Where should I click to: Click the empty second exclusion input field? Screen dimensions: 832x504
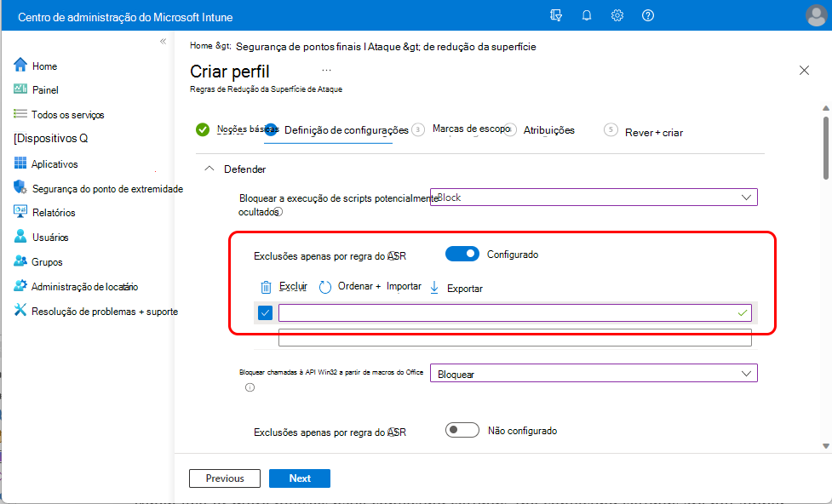pos(514,337)
